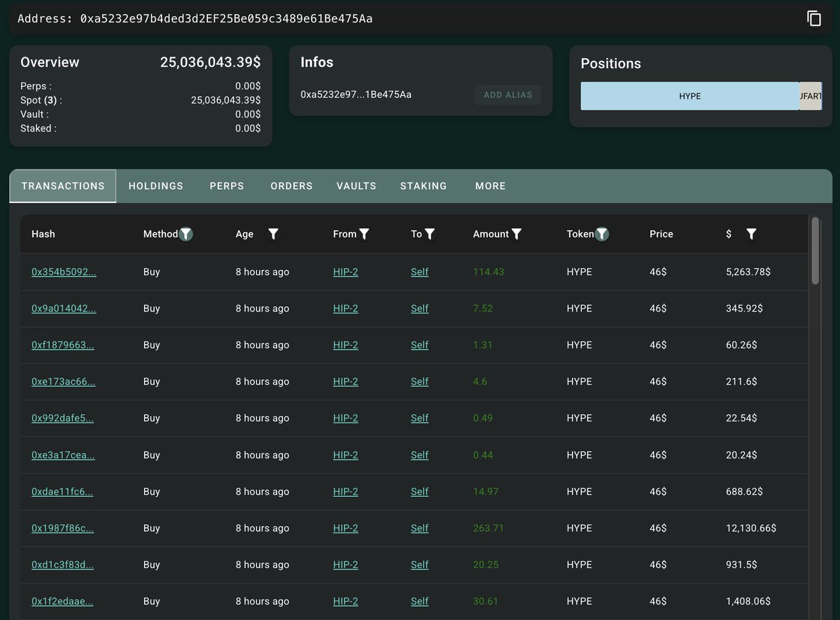Screen dimensions: 840x620
Task: Copy the wallet address with the copy icon
Action: [813, 18]
